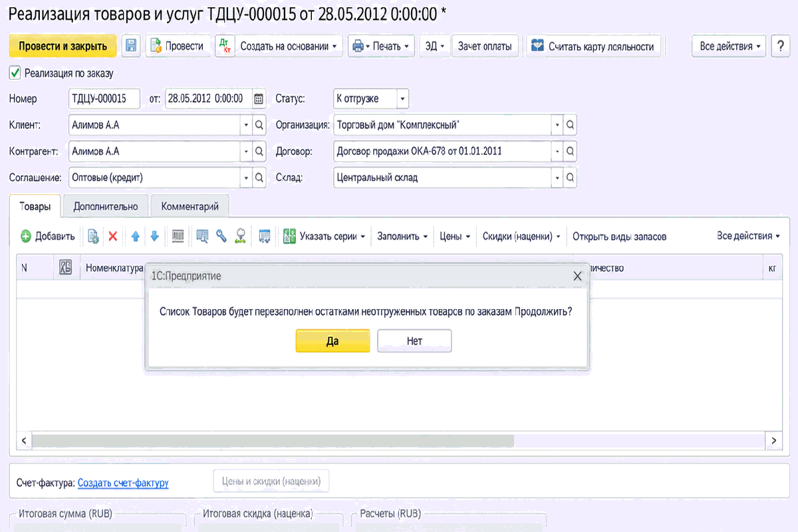Viewport: 798px width, 532px height.
Task: Move row down with blue down arrow
Action: click(154, 236)
